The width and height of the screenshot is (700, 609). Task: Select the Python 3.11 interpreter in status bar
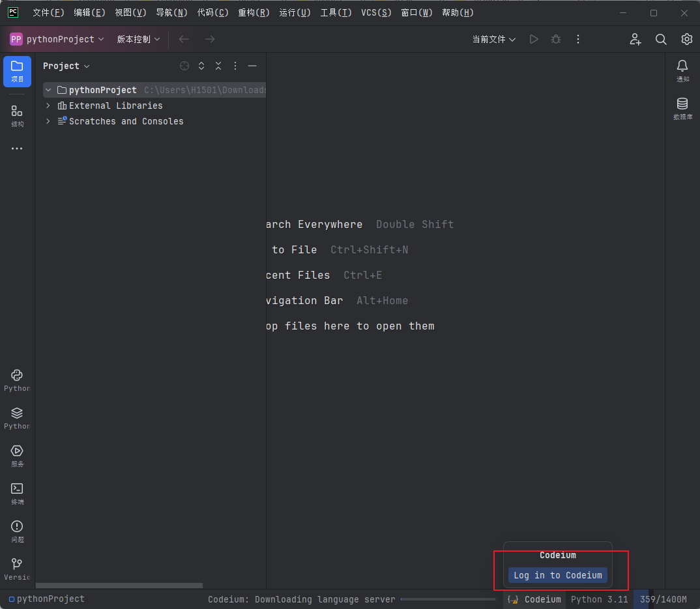[x=598, y=599]
